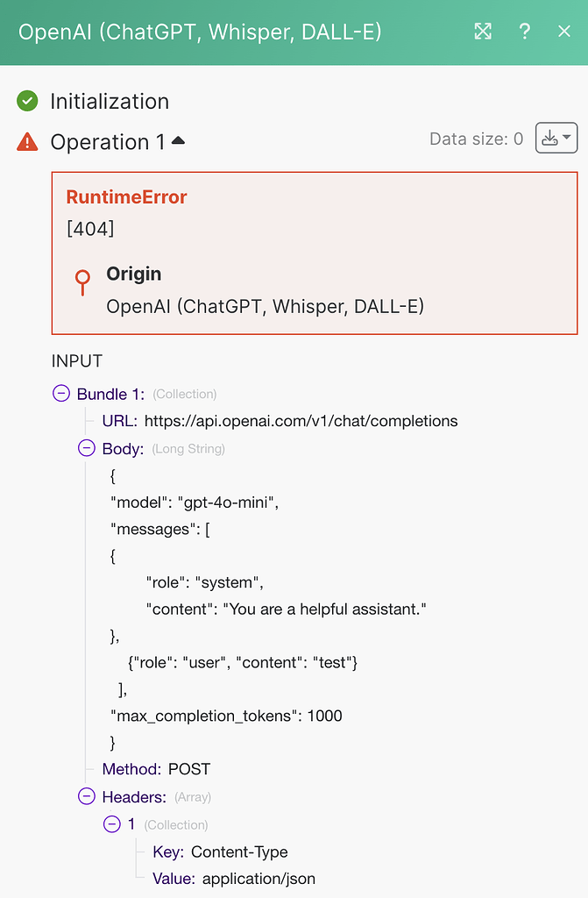Collapse the Bundle 1 collection
The height and width of the screenshot is (898, 588).
[61, 394]
